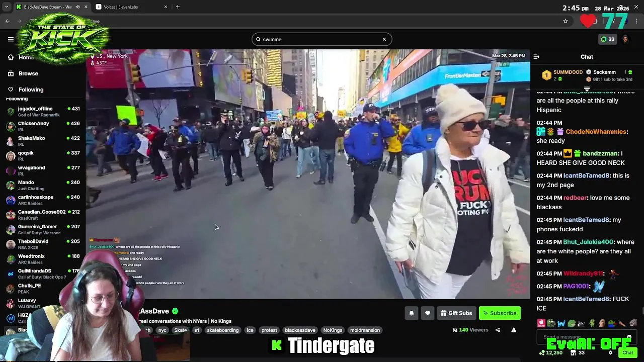Share the stream via share icon
Viewport: 644px width, 362px height.
point(498,330)
